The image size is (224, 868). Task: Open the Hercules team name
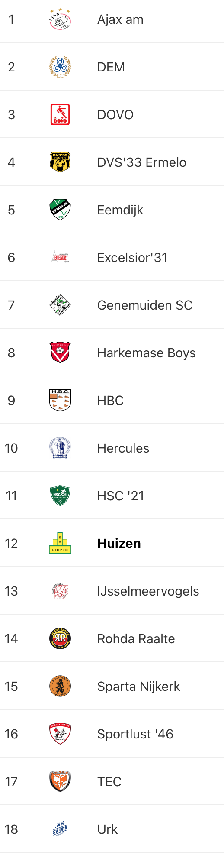coord(123,448)
